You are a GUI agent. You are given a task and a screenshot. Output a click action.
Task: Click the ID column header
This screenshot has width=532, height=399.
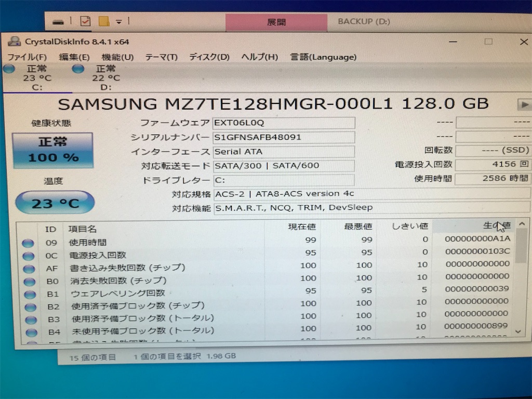tap(50, 229)
